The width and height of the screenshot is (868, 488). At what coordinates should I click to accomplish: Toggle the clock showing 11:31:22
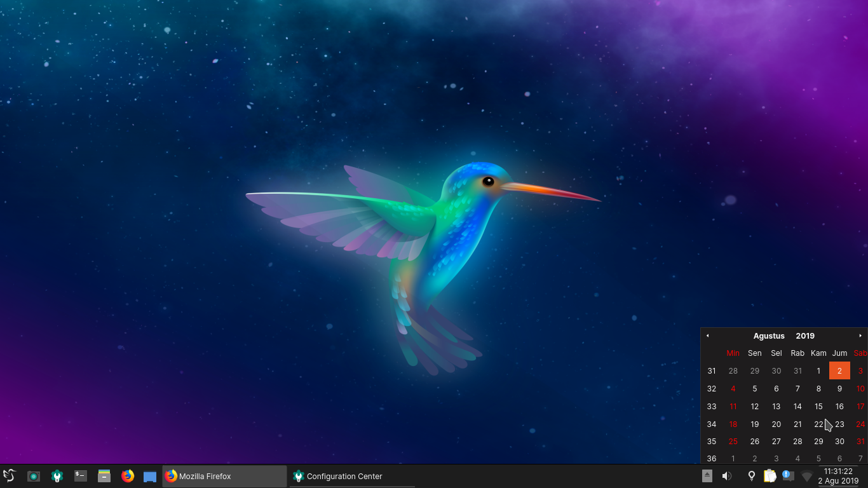838,476
